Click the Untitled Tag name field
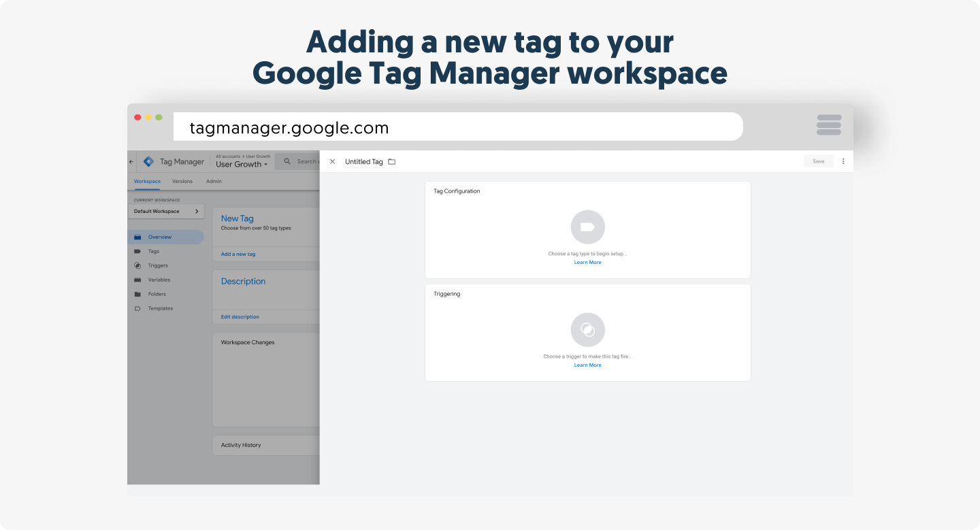The image size is (980, 530). click(363, 162)
